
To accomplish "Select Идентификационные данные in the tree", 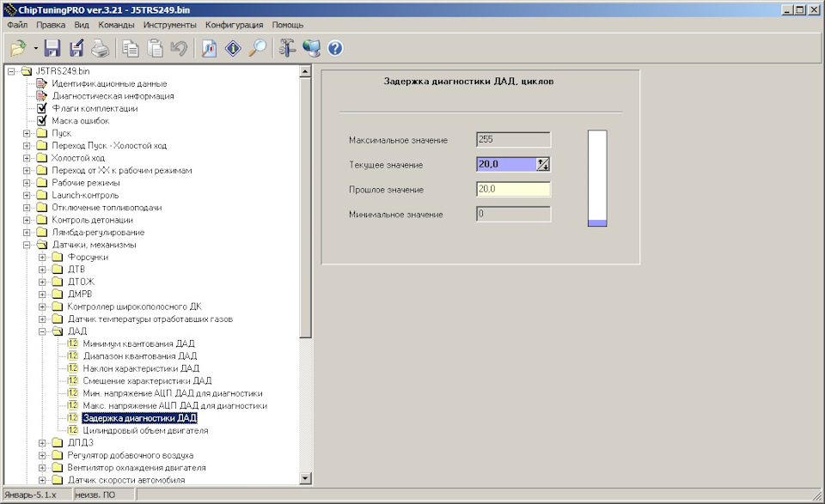I will pyautogui.click(x=109, y=83).
